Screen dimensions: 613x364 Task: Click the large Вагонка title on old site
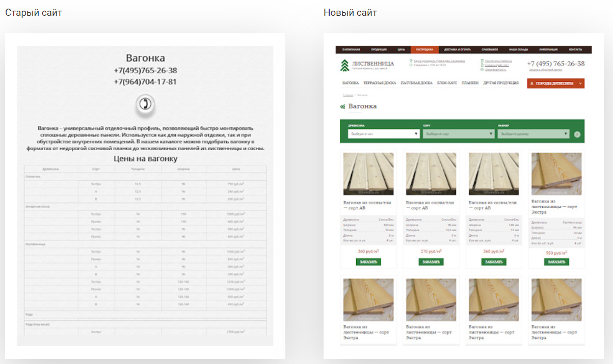[x=145, y=58]
